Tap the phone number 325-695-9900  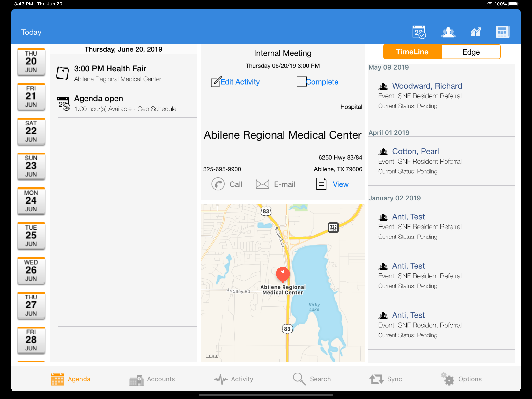[222, 169]
